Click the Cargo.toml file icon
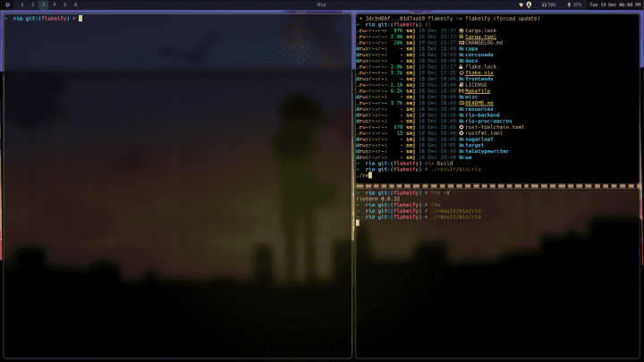Image resolution: width=644 pixels, height=362 pixels. pyautogui.click(x=462, y=37)
